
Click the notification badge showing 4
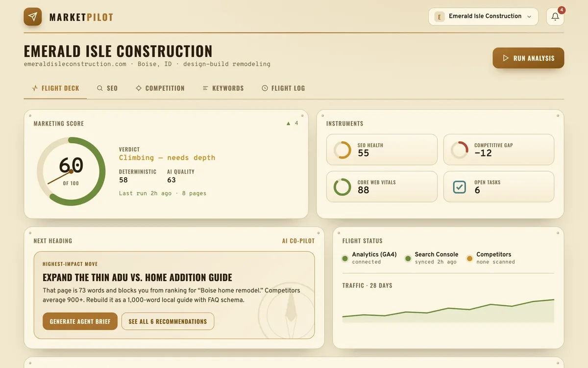tap(562, 10)
